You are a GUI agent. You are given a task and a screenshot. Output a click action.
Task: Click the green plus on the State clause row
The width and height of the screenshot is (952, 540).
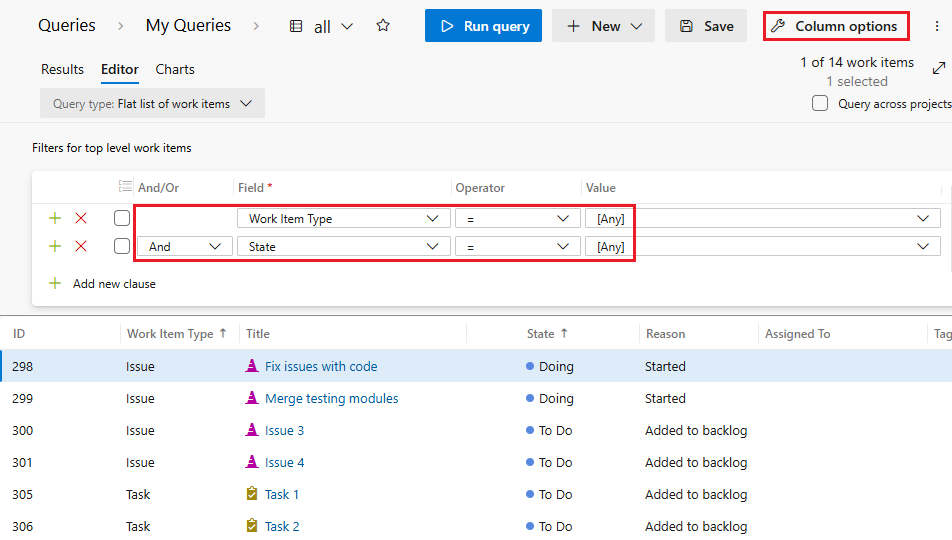coord(55,246)
